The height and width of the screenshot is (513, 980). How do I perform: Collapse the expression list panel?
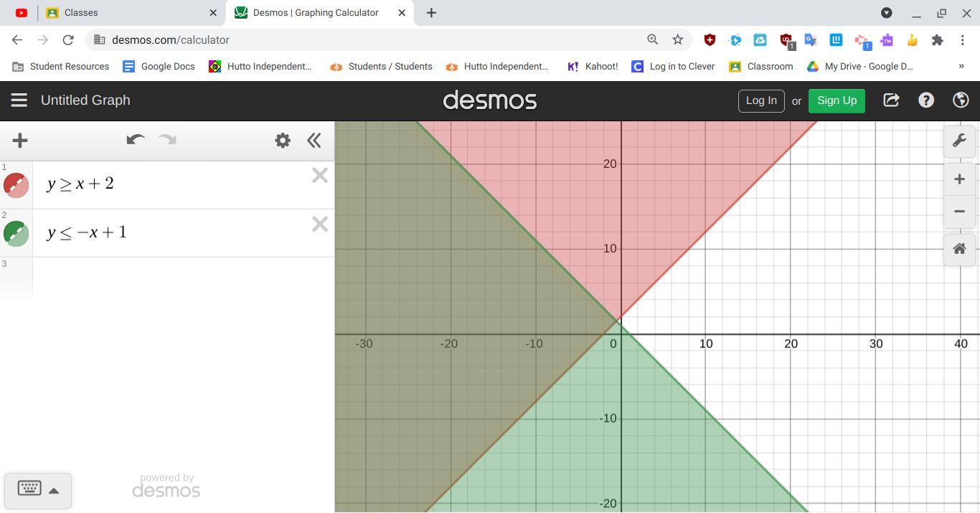314,141
